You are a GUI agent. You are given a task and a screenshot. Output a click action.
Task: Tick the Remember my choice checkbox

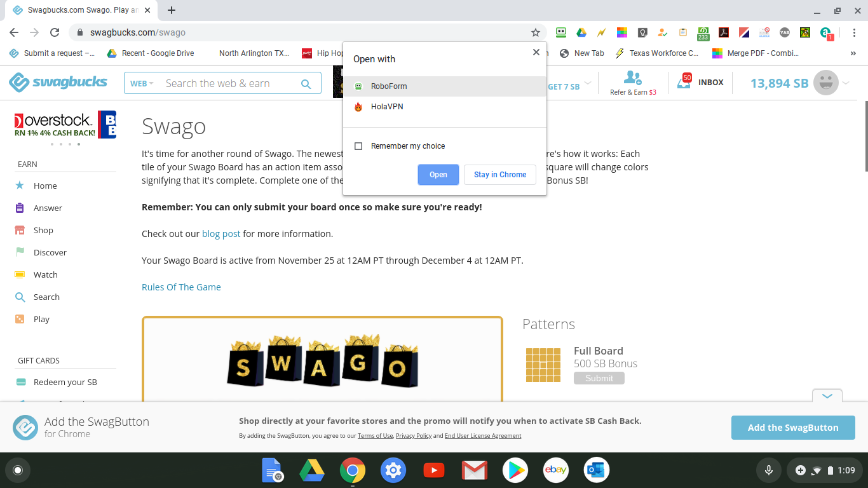[358, 146]
